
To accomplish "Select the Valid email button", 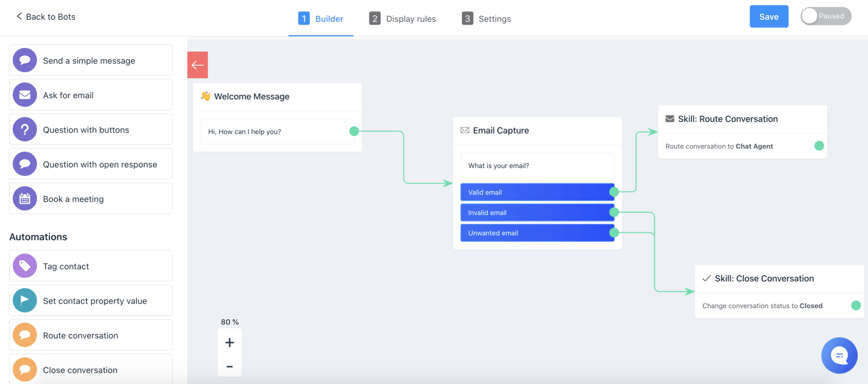I will 537,192.
